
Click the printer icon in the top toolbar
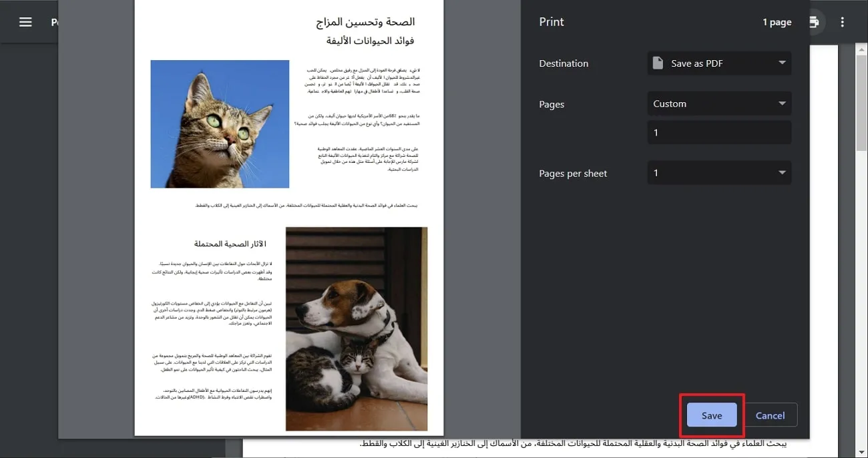click(x=813, y=21)
